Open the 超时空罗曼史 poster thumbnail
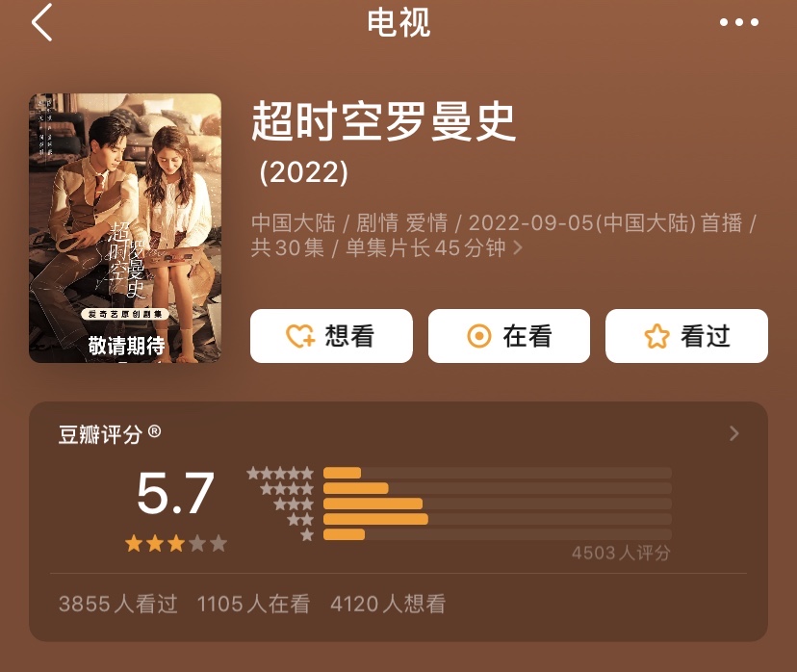797x672 pixels. click(125, 228)
